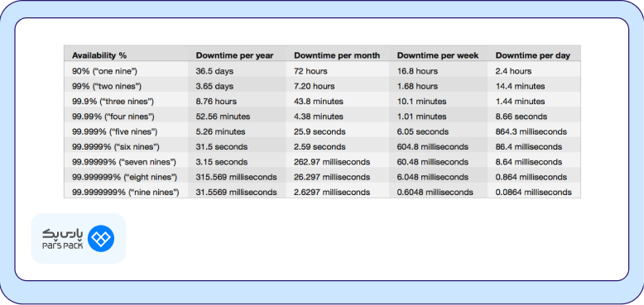Select the Availability % column header
Viewport: 644px width, 305px height.
pyautogui.click(x=99, y=55)
